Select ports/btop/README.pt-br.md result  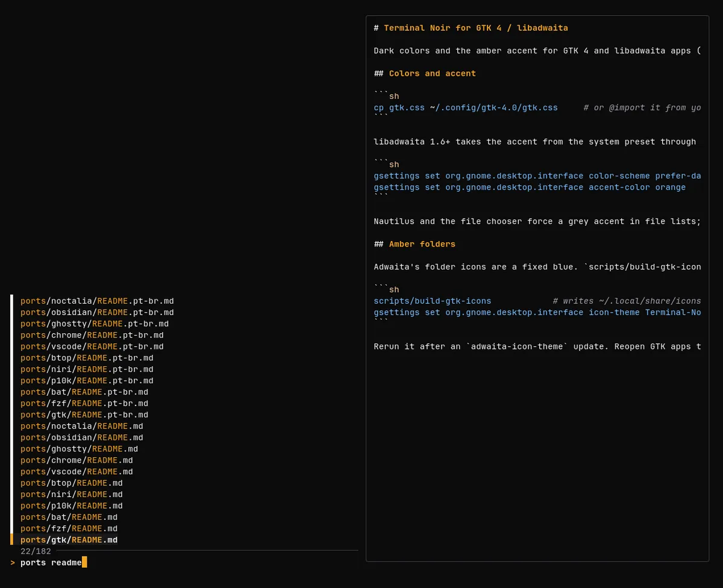click(x=87, y=358)
